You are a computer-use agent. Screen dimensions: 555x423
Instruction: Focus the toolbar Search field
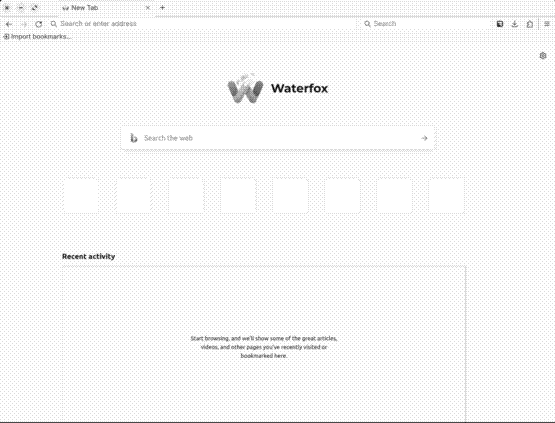(426, 24)
